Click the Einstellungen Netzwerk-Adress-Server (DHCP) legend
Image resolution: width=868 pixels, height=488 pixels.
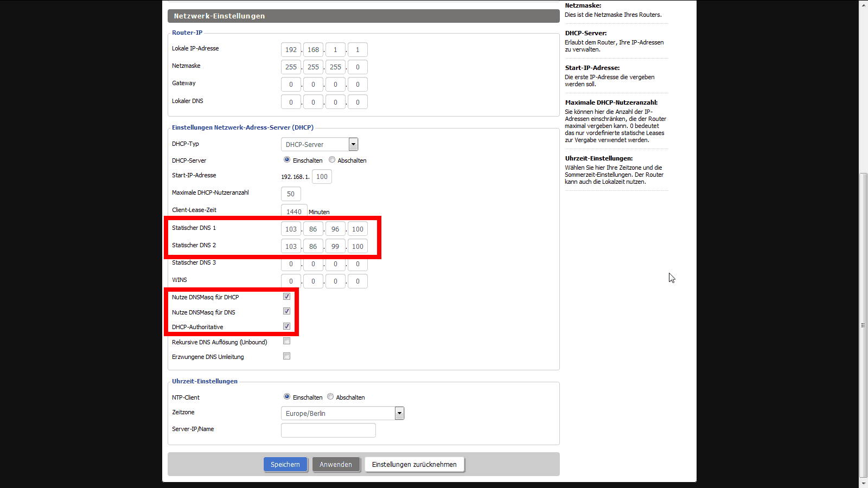(x=242, y=127)
